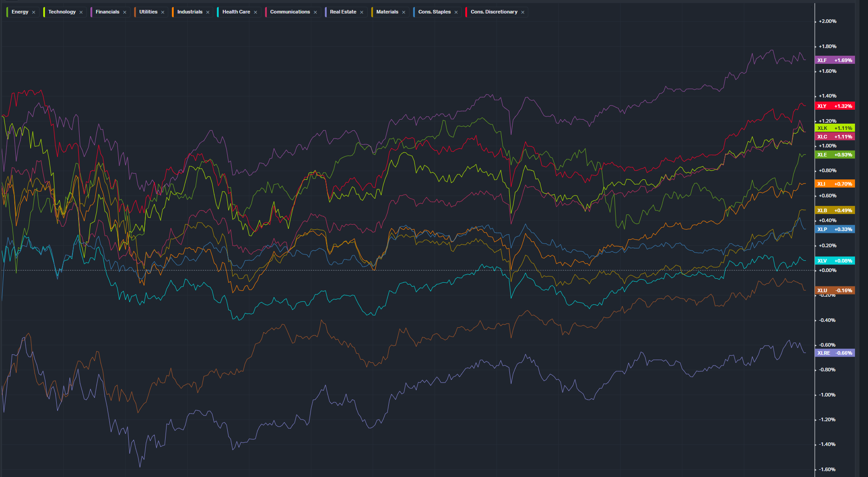Click the XLV +0.08% axis badge

(x=835, y=261)
